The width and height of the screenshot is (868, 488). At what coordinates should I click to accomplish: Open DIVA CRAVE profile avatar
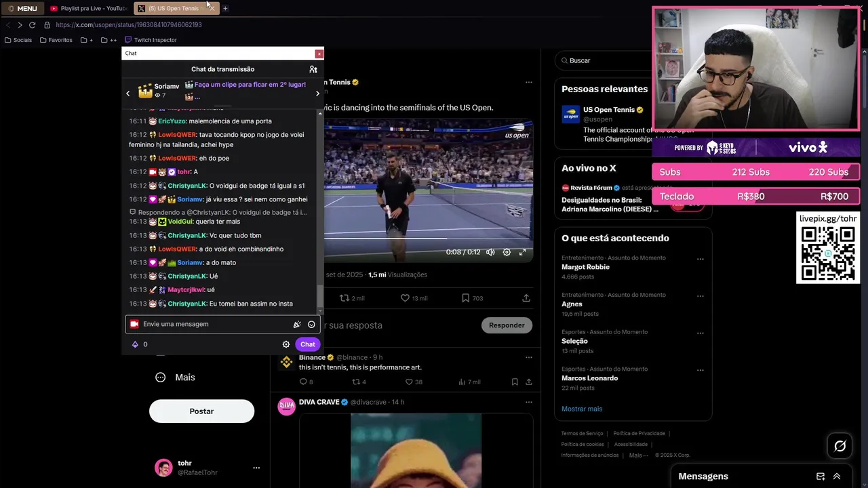287,406
